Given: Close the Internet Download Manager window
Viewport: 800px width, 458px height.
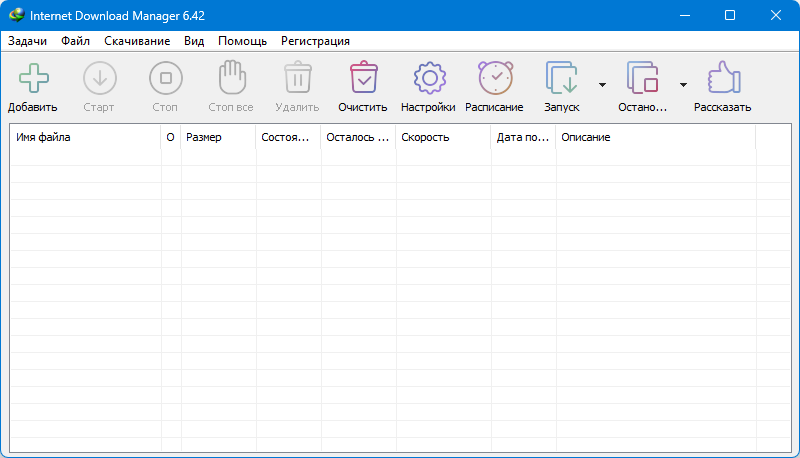Looking at the screenshot, I should (x=776, y=15).
